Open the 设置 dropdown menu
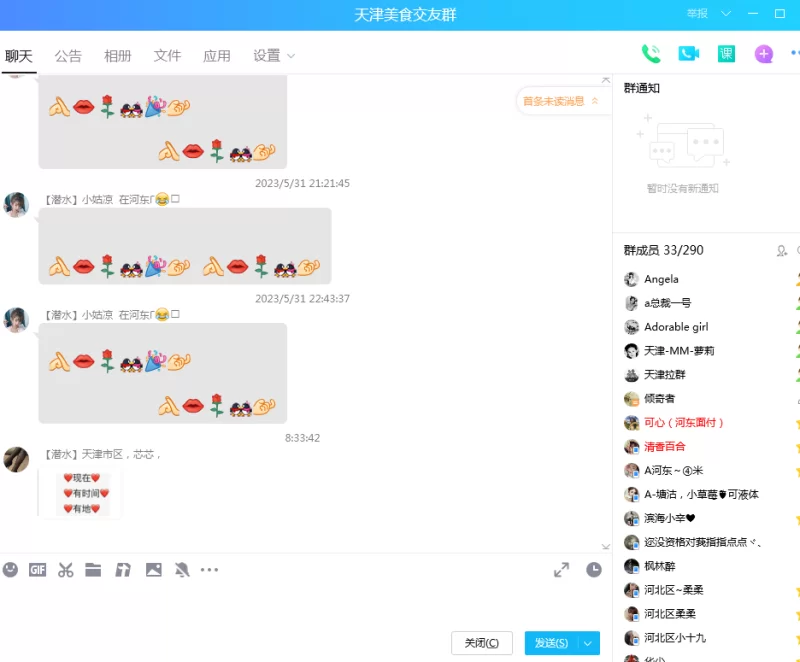This screenshot has width=800, height=662. coord(274,56)
